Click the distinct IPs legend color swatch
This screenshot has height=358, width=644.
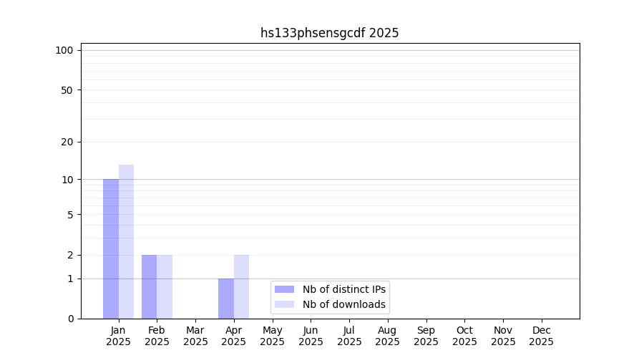click(x=284, y=289)
